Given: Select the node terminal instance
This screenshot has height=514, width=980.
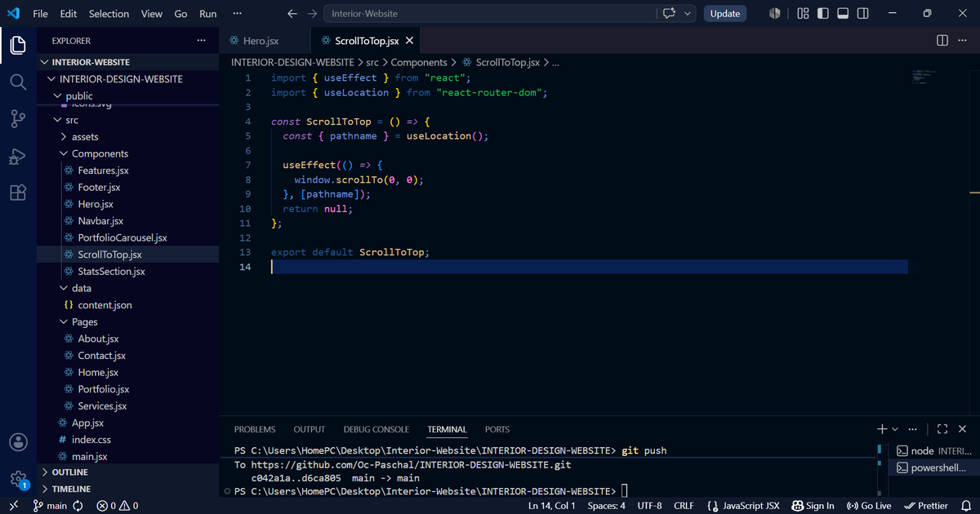Looking at the screenshot, I should point(933,451).
